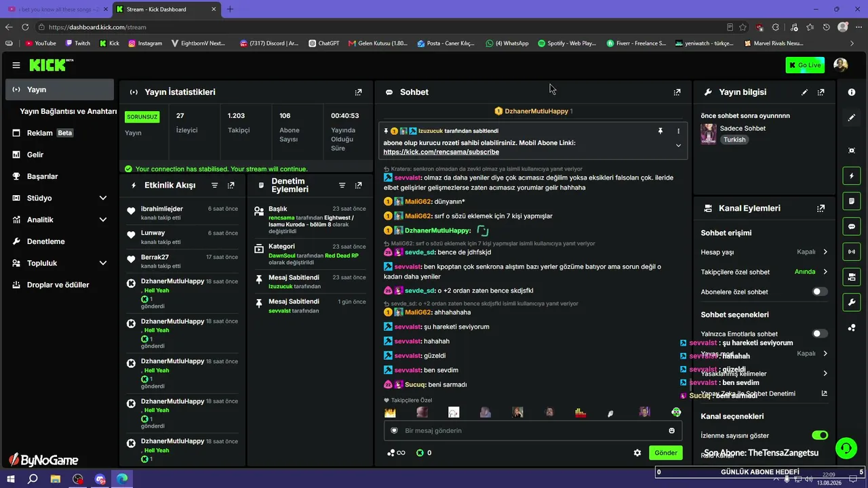Click the Bir mesaj gönderin input field

pyautogui.click(x=533, y=430)
